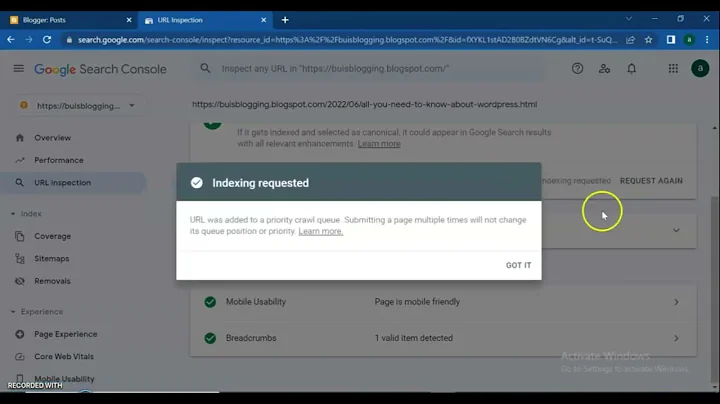The image size is (720, 404).
Task: Open the Google account avatar in Search Console
Action: pos(700,68)
